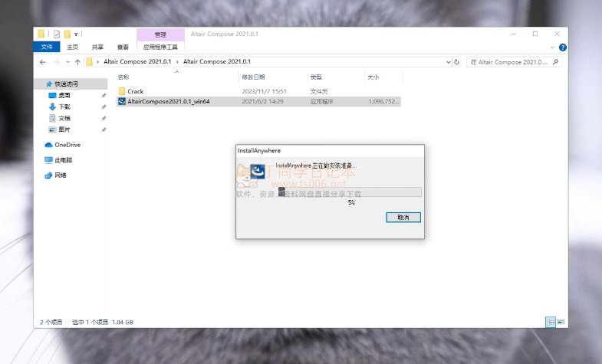Click the folder icon in the address bar
The image size is (602, 364).
(x=90, y=61)
